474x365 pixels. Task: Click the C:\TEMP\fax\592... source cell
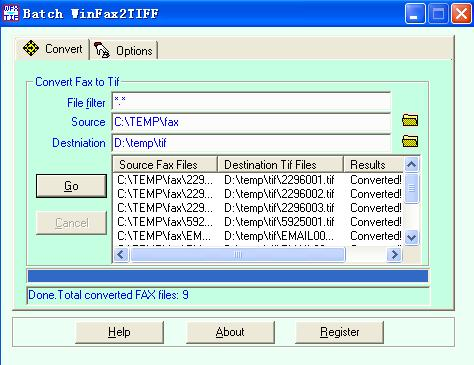(x=165, y=222)
